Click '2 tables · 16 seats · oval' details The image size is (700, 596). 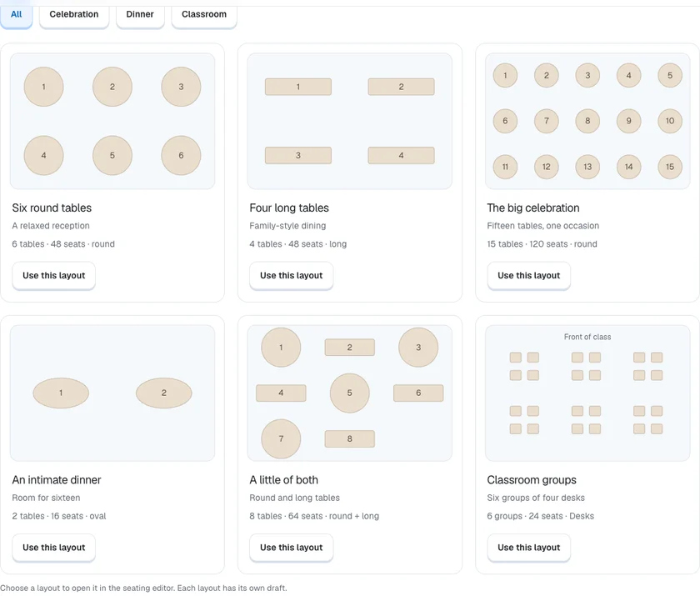click(x=59, y=516)
